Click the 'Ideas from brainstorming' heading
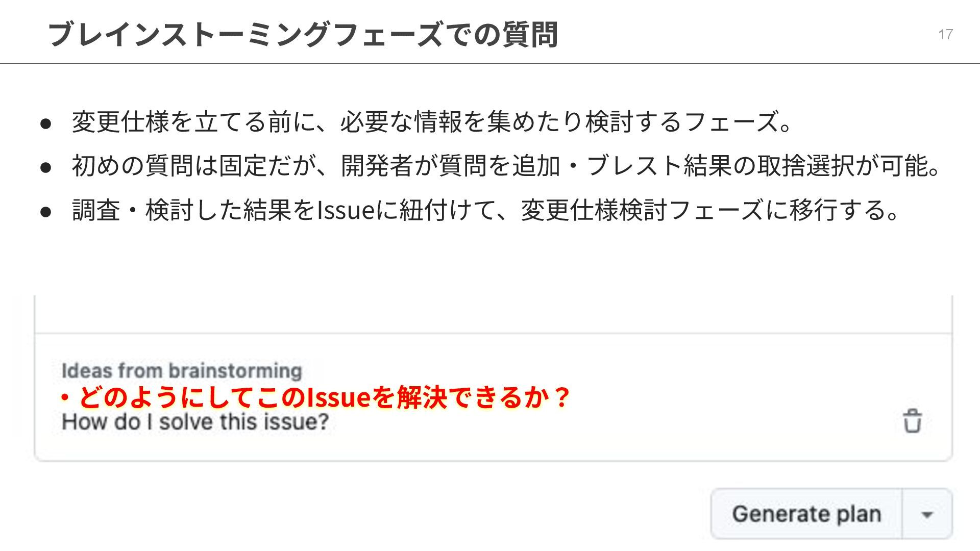 pyautogui.click(x=182, y=371)
